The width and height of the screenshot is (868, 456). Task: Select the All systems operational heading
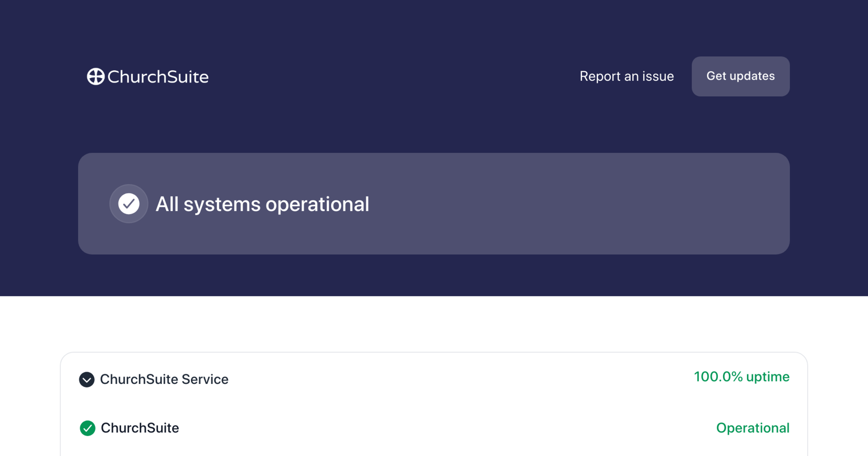click(262, 204)
